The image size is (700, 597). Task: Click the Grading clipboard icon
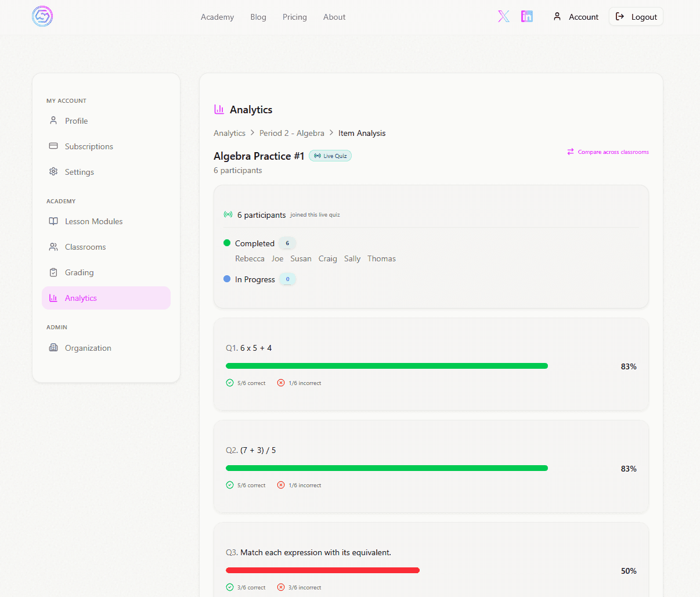[x=53, y=272]
